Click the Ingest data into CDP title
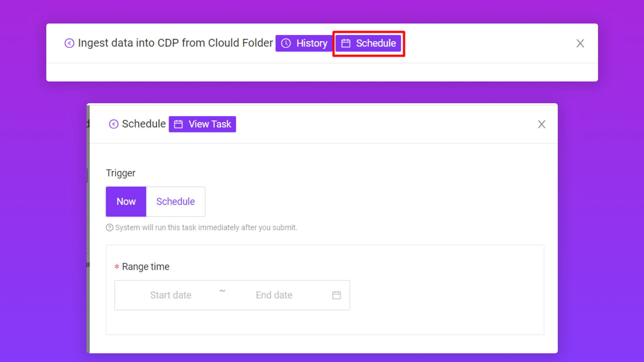 175,43
